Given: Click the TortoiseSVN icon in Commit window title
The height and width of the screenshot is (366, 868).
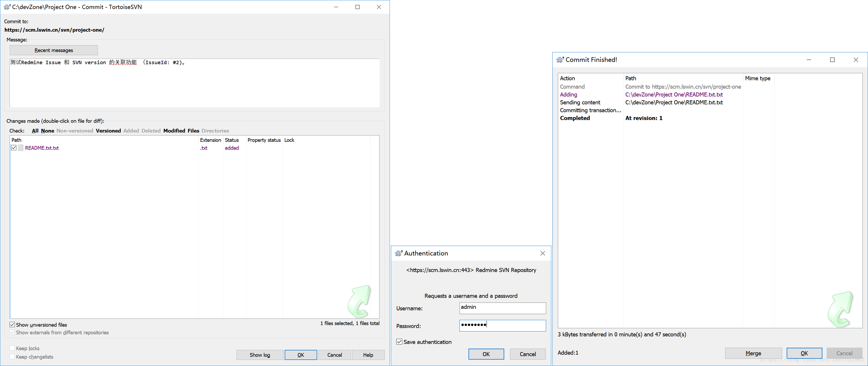Looking at the screenshot, I should click(x=7, y=7).
